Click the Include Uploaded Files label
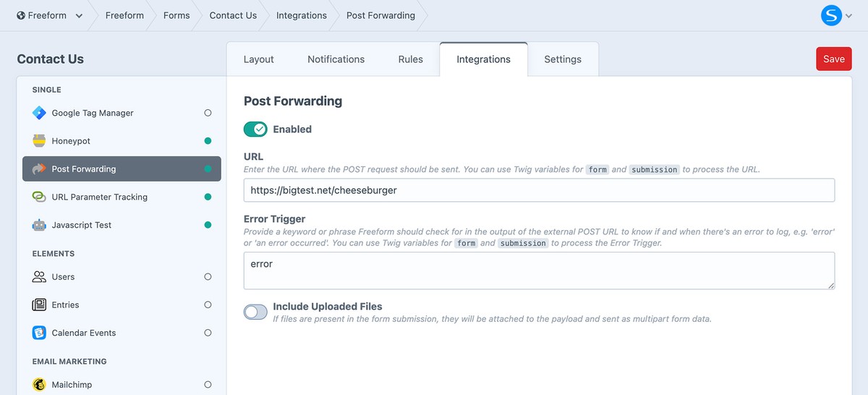The image size is (868, 395). (328, 307)
